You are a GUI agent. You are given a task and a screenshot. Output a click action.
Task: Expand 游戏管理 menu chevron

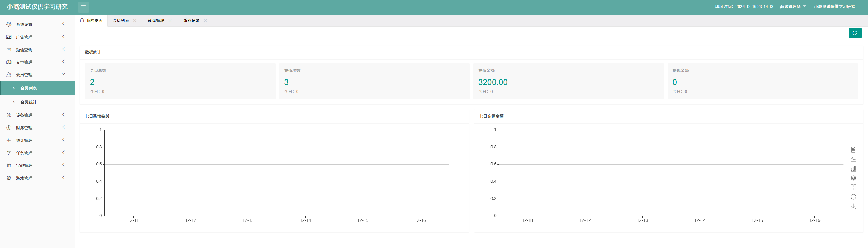63,177
